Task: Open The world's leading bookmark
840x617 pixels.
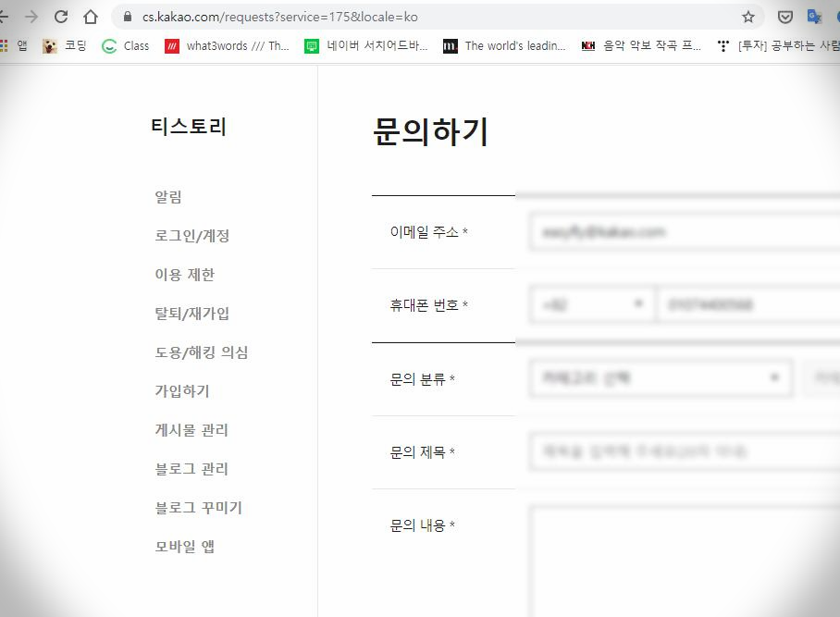Action: [504, 46]
